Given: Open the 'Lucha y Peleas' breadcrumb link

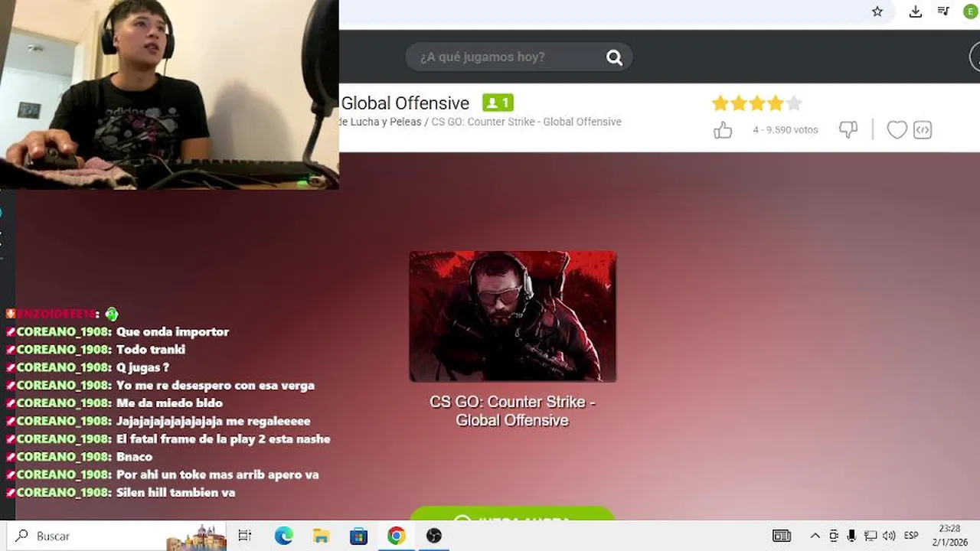Looking at the screenshot, I should [386, 122].
